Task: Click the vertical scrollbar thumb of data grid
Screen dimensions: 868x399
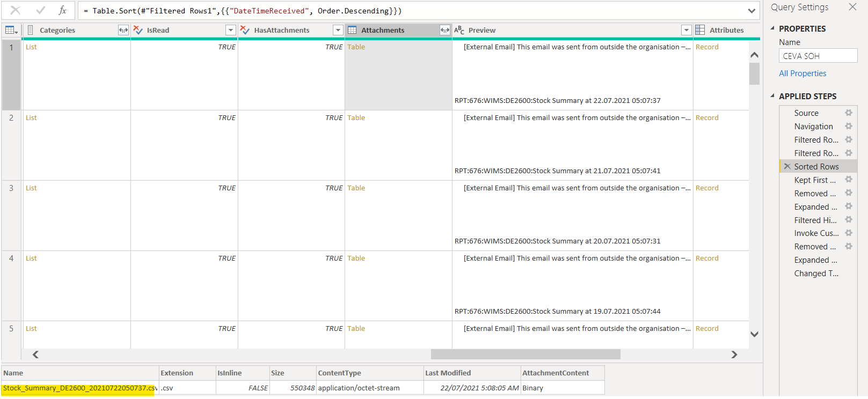Action: click(754, 74)
